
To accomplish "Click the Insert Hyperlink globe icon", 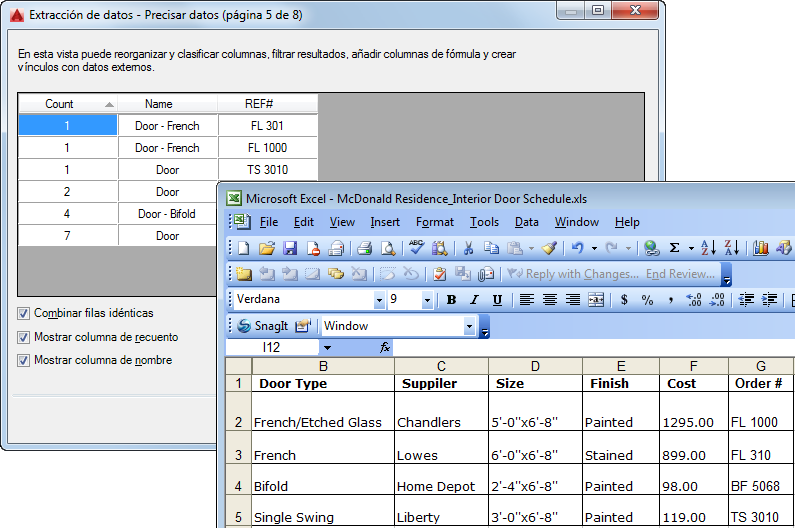I will pyautogui.click(x=651, y=248).
